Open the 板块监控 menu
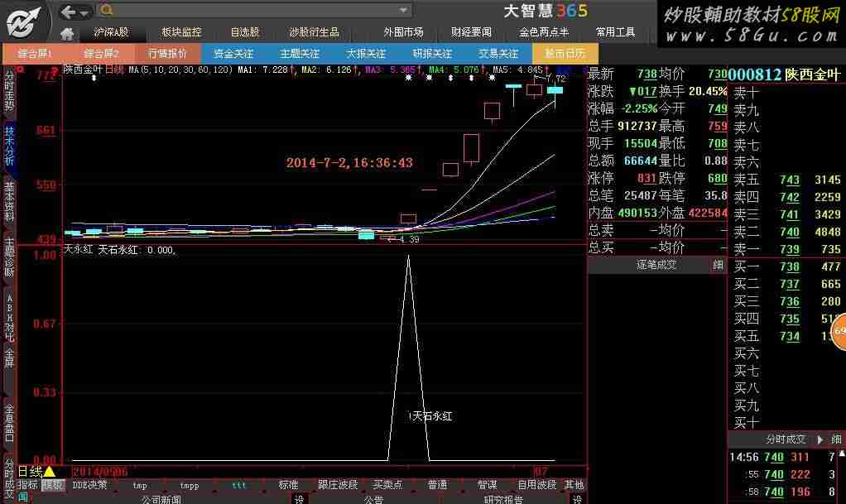 [181, 32]
